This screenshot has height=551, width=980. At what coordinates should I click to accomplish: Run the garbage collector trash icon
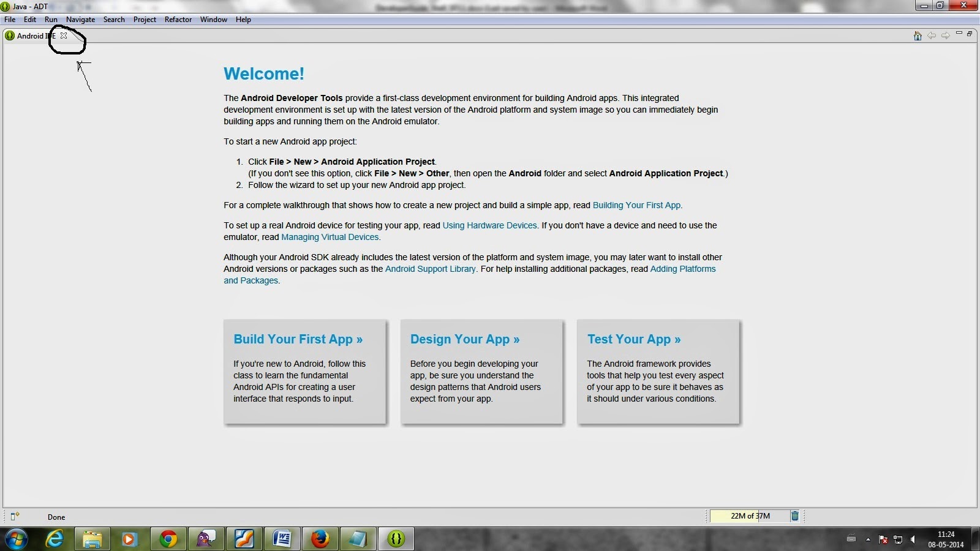795,516
